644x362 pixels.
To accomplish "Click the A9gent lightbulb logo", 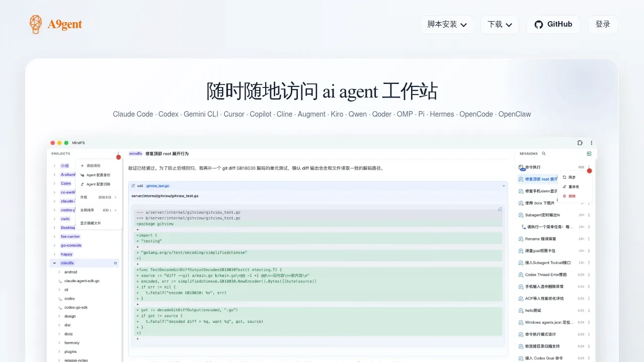I will click(36, 24).
